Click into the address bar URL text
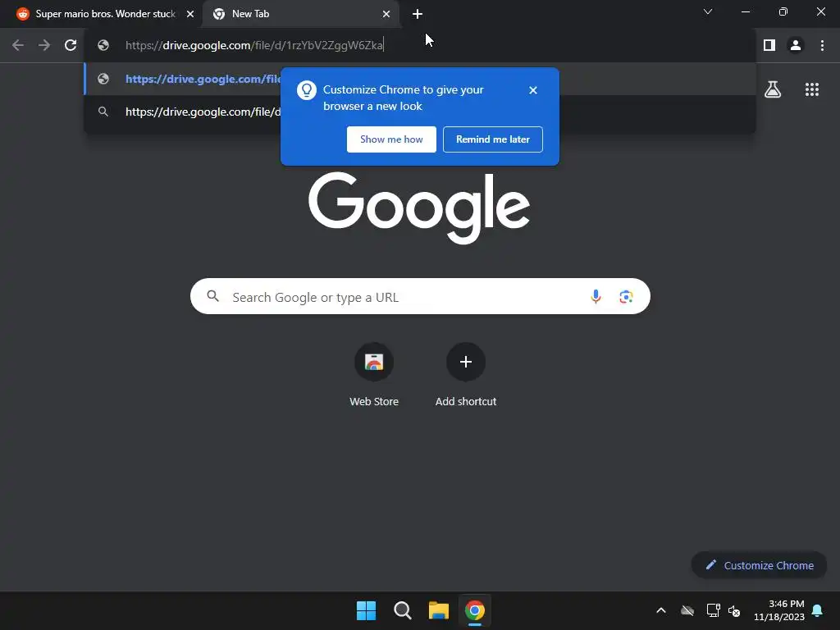 tap(254, 46)
